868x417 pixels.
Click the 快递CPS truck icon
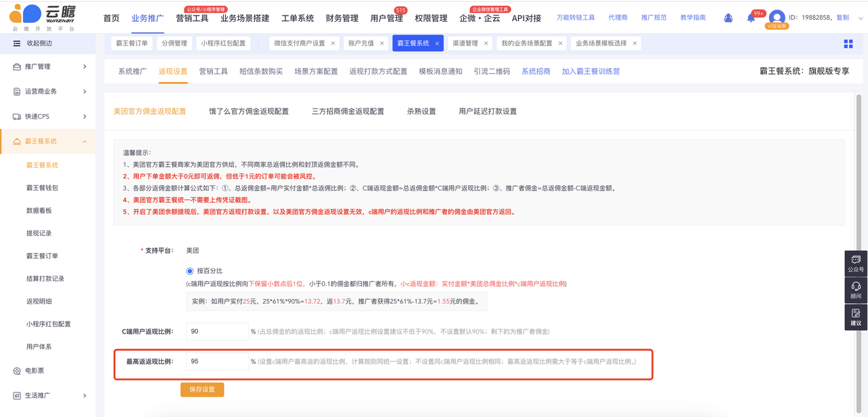pos(18,117)
